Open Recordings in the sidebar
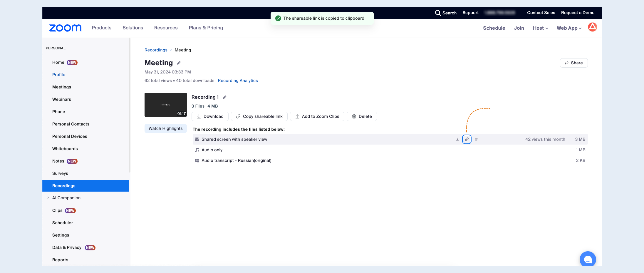 [85, 186]
